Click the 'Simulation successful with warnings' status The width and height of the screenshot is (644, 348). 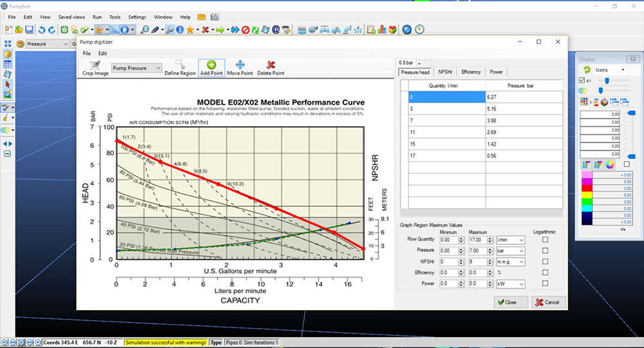[166, 342]
